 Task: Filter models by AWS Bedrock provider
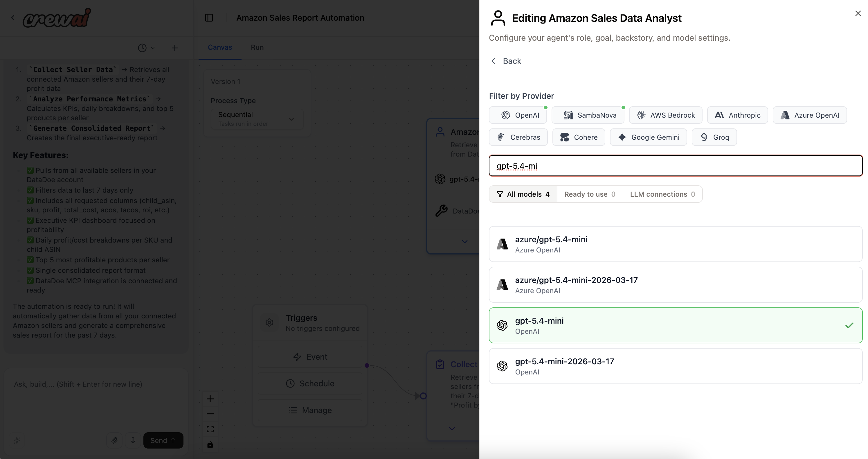tap(666, 115)
